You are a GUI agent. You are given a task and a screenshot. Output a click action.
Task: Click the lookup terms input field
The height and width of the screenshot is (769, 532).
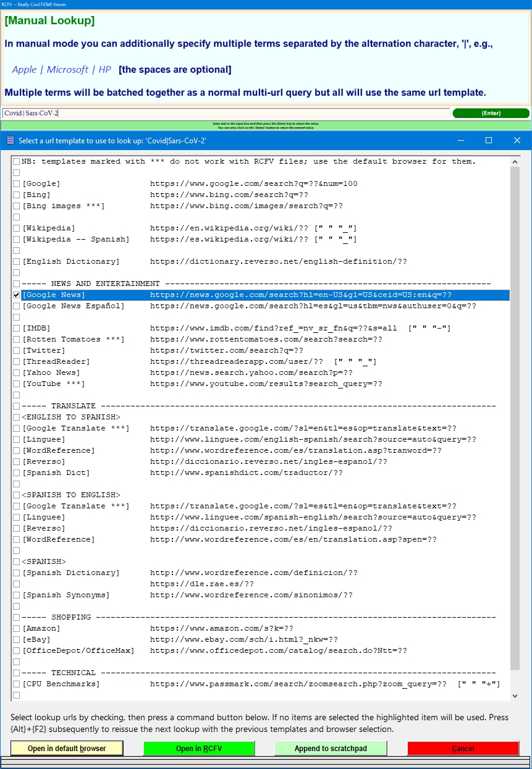[226, 114]
